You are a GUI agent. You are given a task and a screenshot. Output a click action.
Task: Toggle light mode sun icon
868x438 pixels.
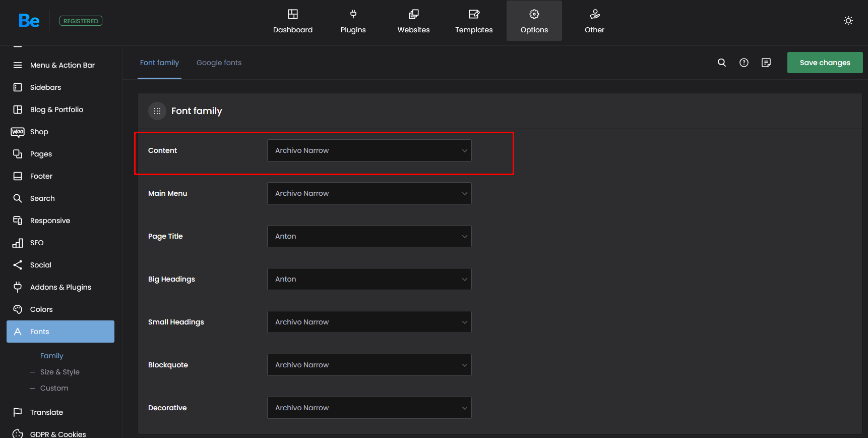848,21
